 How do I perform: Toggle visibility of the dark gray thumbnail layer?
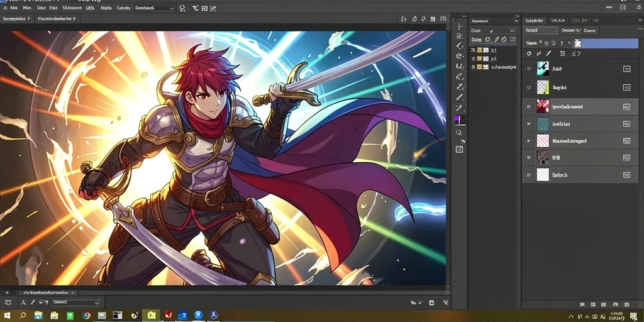pyautogui.click(x=528, y=157)
